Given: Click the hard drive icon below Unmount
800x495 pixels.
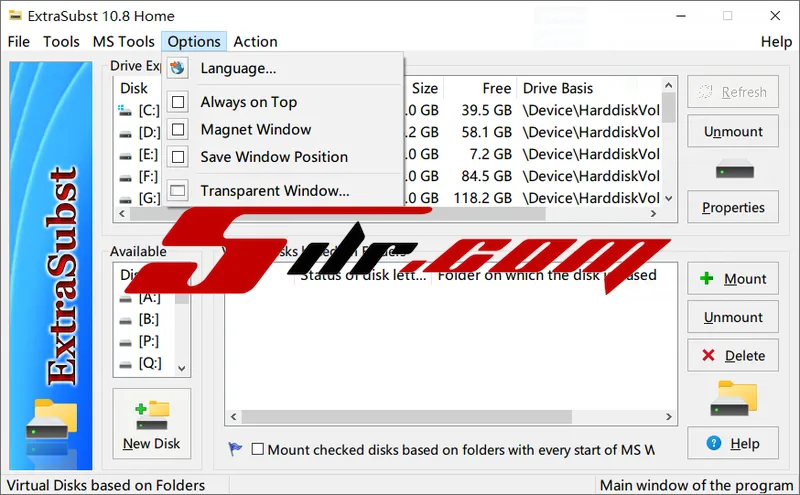Looking at the screenshot, I should point(735,169).
